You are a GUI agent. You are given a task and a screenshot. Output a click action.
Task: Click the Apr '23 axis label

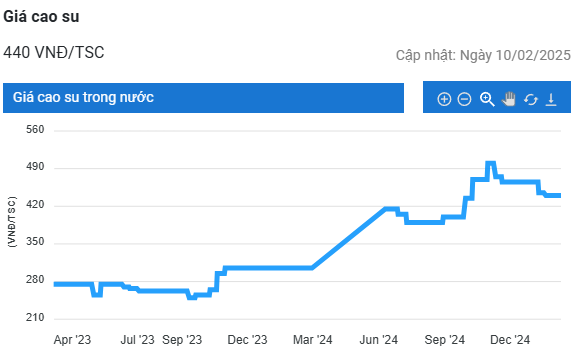coord(72,340)
